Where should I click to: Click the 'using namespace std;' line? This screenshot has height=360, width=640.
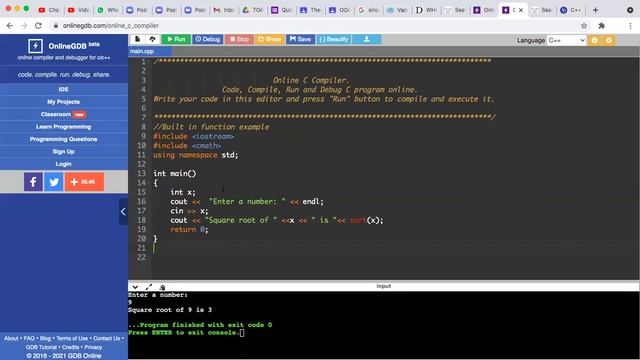tap(196, 155)
